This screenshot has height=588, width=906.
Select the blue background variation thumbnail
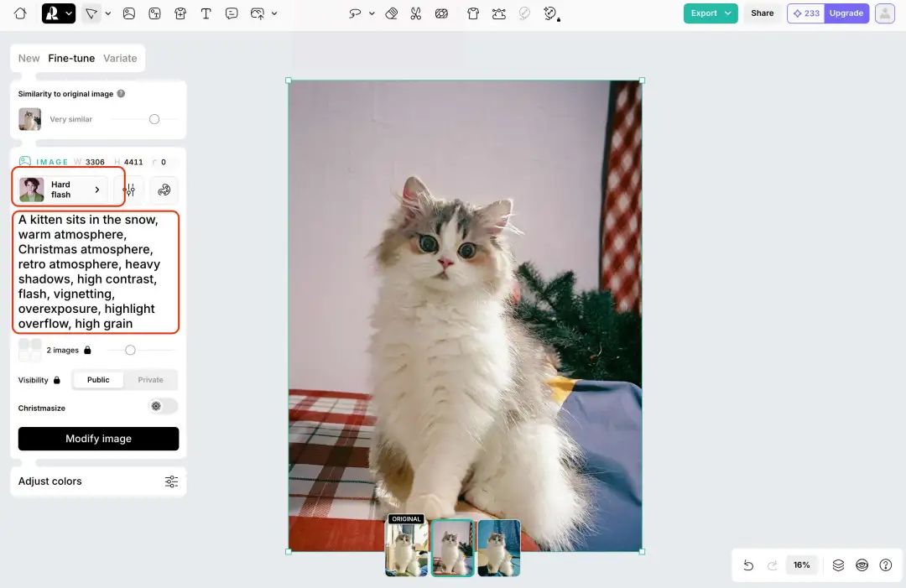pyautogui.click(x=499, y=548)
